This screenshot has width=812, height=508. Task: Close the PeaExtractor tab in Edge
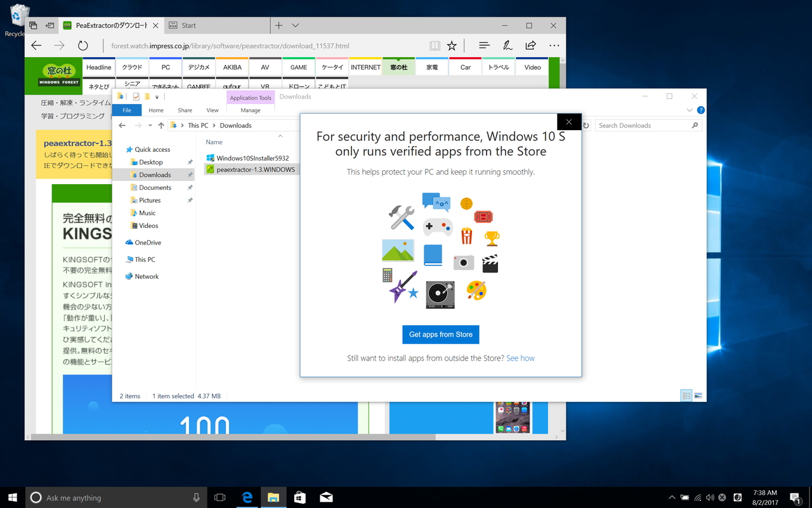(x=155, y=25)
